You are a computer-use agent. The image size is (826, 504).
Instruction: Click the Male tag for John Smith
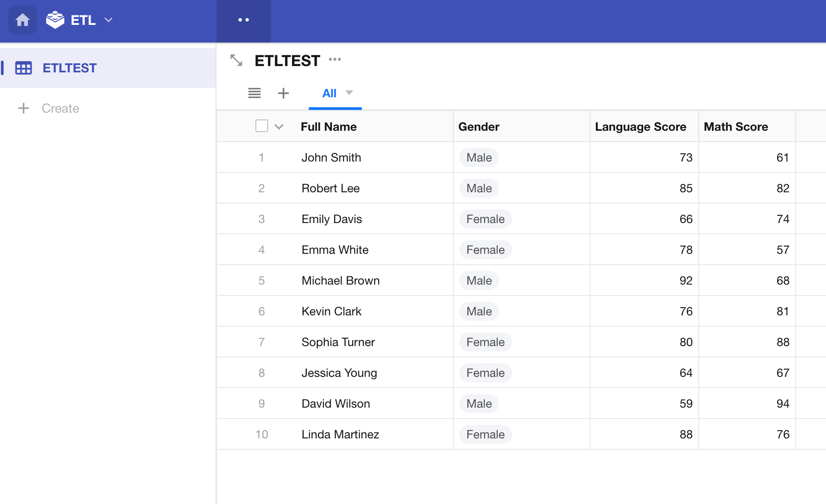tap(479, 157)
